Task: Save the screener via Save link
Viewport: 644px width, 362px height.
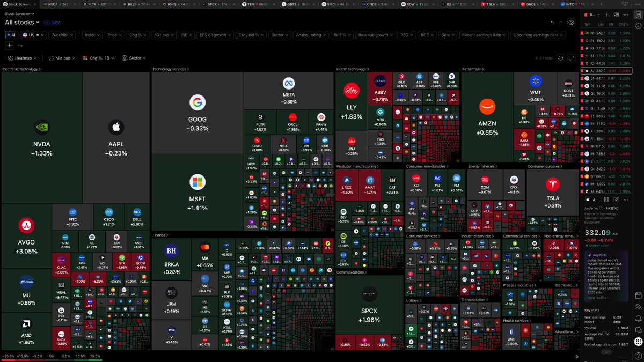Action: pyautogui.click(x=53, y=23)
